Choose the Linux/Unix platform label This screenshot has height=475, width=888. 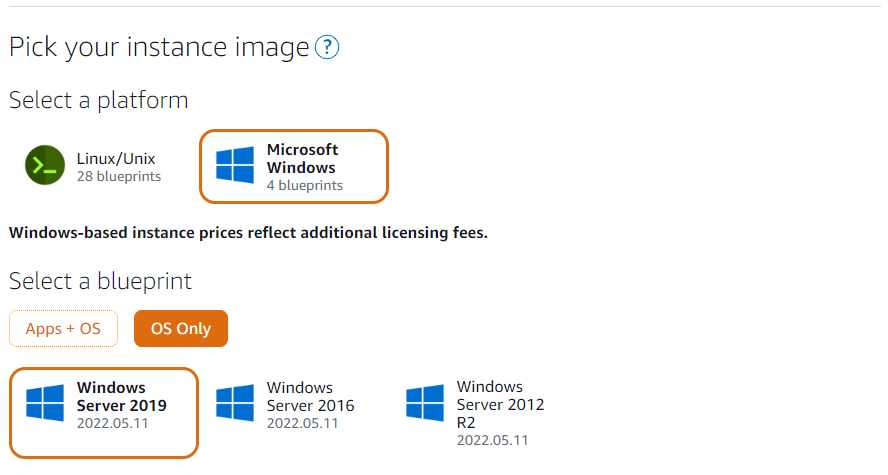point(116,159)
